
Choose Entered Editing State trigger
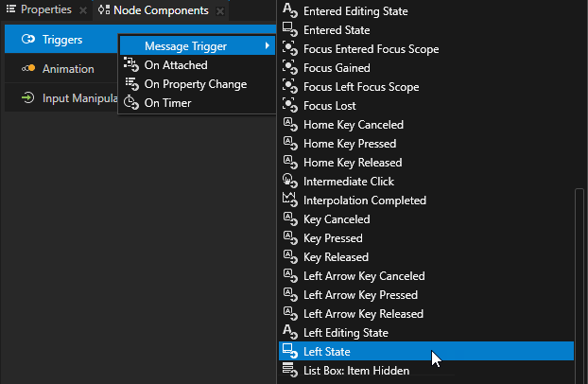(355, 11)
